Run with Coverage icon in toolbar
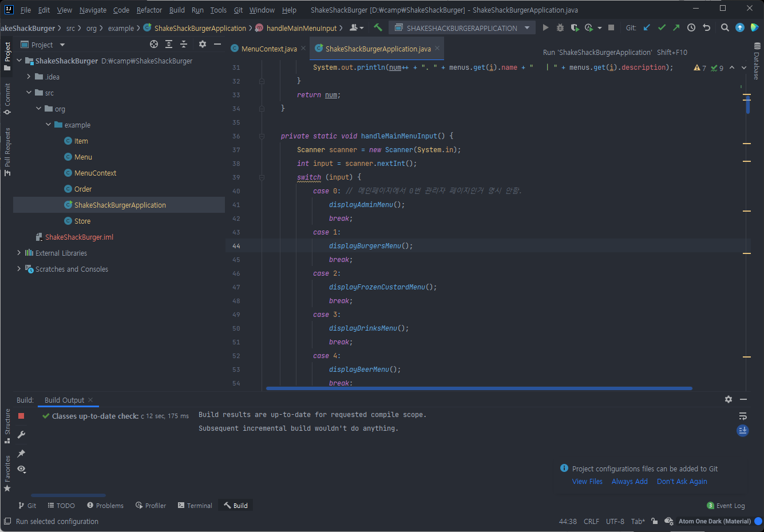Screen dimensions: 764x532 [x=575, y=27]
